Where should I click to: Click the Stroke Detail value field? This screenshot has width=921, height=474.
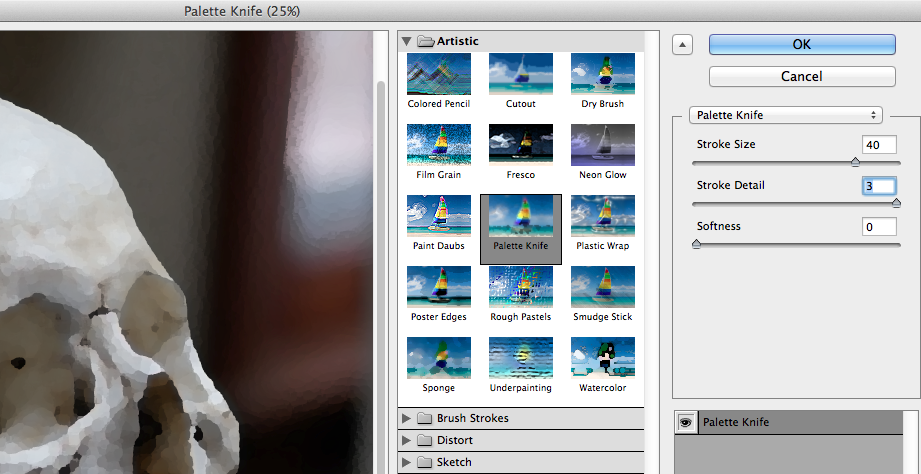pos(879,186)
